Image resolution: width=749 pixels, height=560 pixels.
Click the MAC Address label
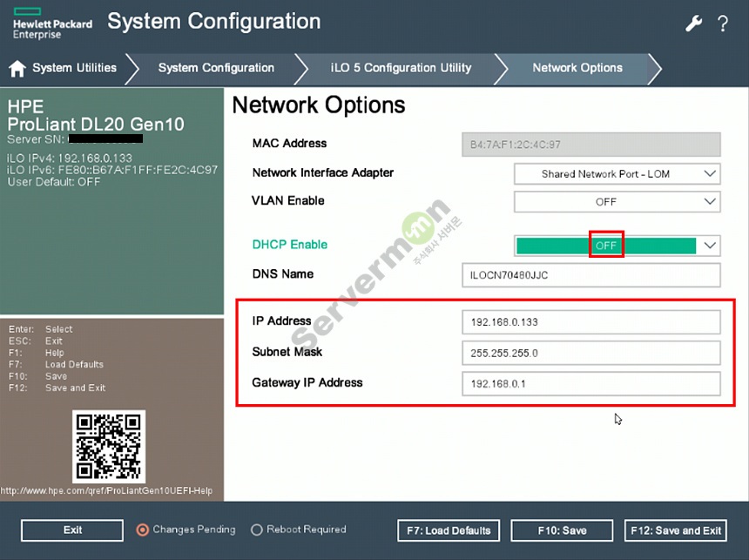(x=289, y=144)
